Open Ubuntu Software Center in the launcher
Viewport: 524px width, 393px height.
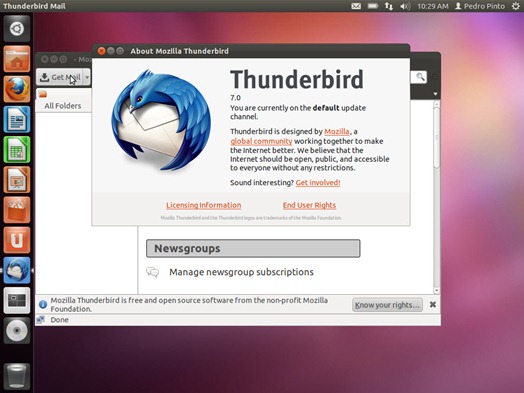point(17,210)
